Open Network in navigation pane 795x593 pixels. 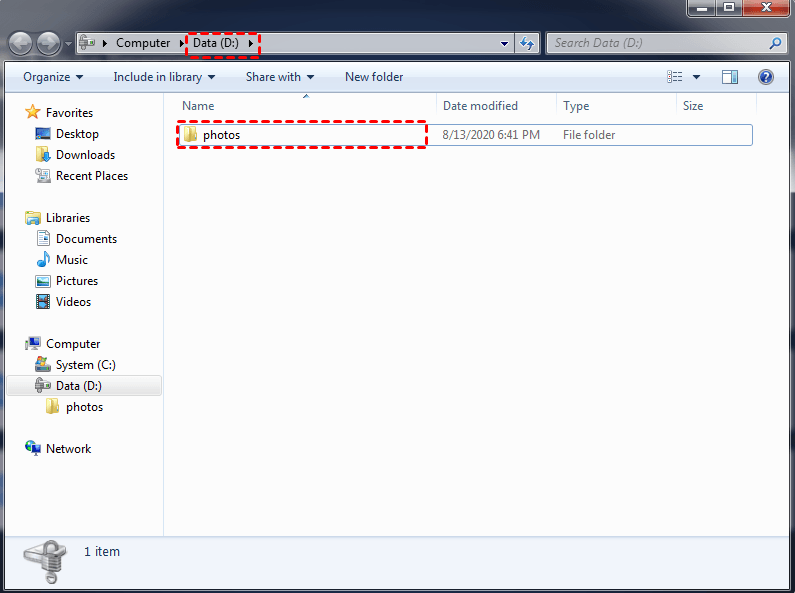68,449
